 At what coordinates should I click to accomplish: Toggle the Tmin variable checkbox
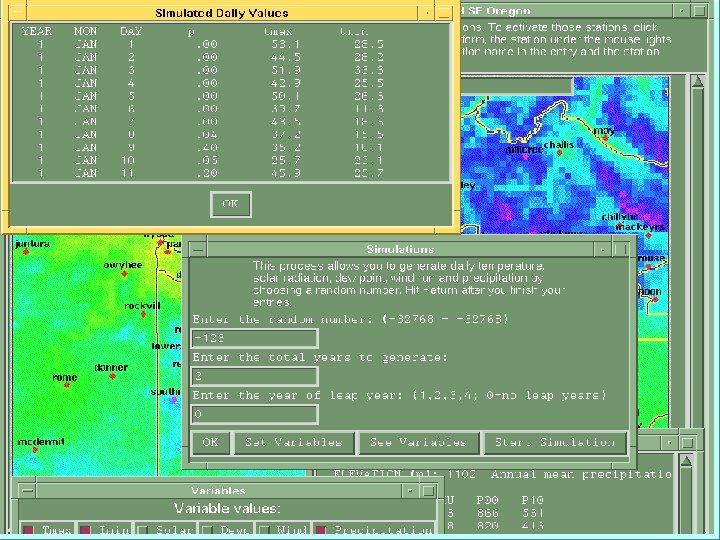point(86,530)
